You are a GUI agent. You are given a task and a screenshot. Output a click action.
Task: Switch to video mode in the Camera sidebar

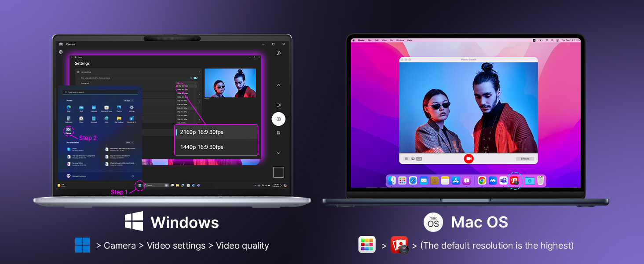click(x=278, y=105)
